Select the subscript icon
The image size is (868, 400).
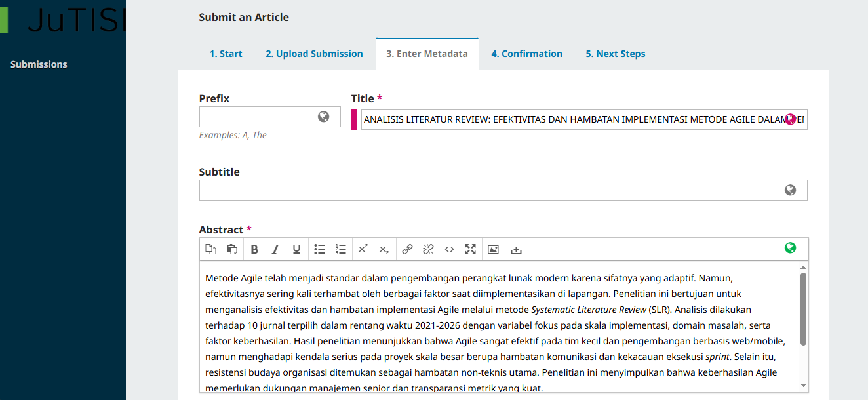point(384,249)
